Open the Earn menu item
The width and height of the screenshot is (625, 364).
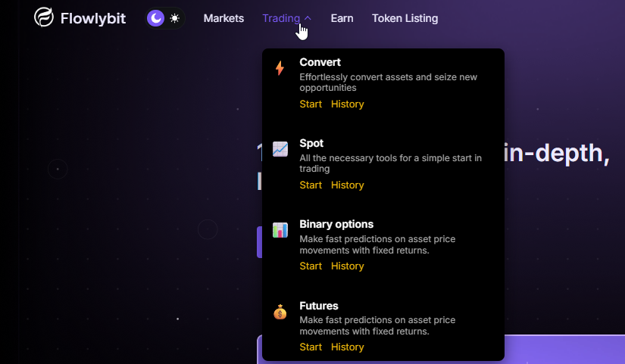(x=342, y=18)
